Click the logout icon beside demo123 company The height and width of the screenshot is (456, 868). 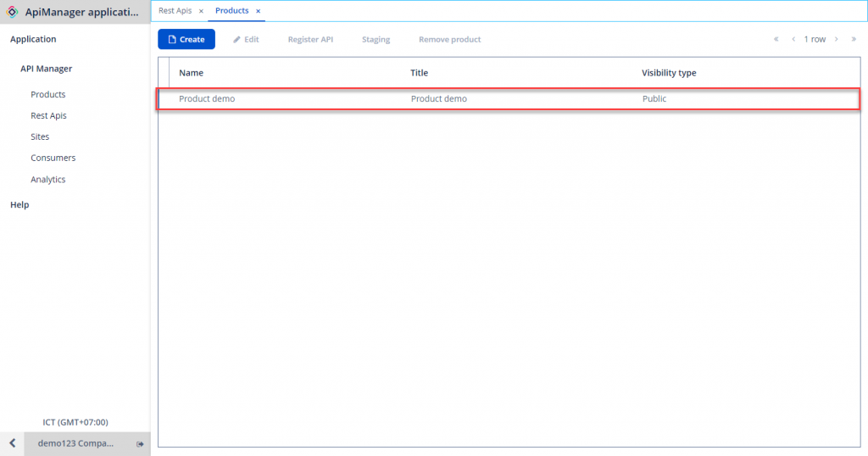140,444
